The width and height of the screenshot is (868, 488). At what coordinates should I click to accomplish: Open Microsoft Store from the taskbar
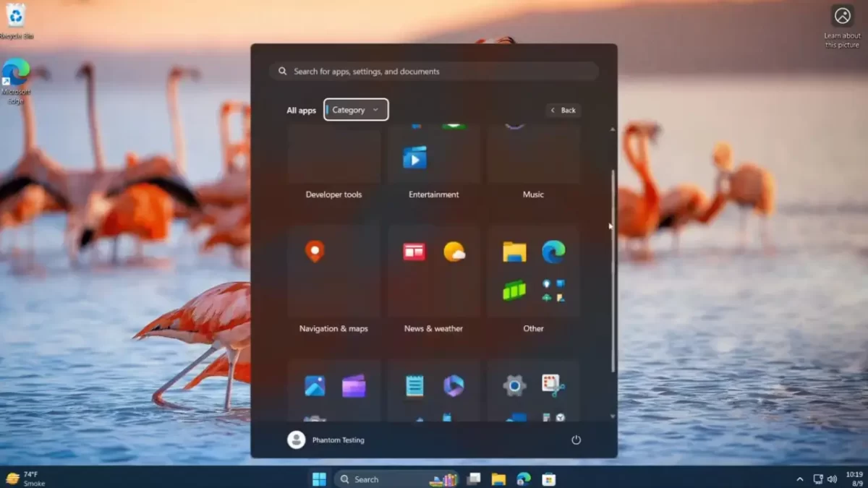click(x=548, y=479)
